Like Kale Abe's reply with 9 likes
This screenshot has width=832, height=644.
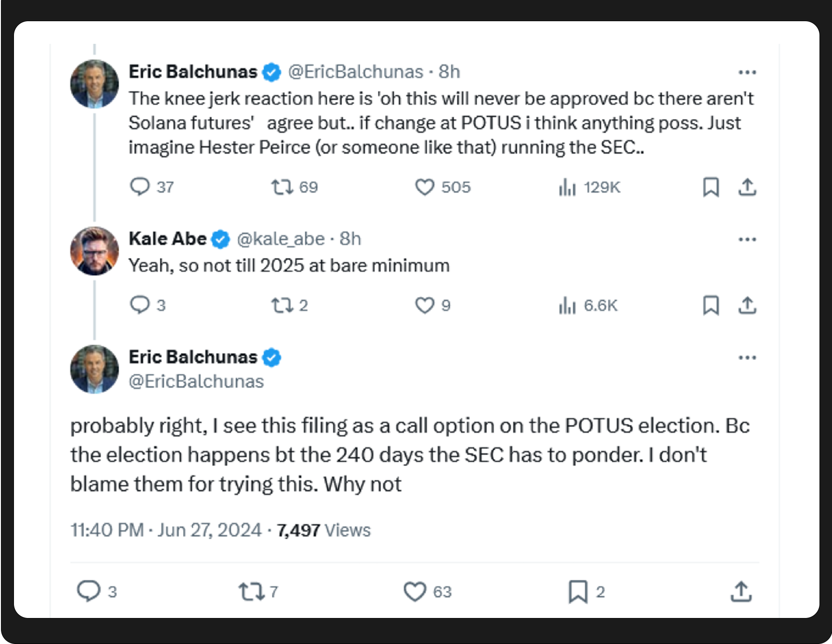(x=425, y=305)
